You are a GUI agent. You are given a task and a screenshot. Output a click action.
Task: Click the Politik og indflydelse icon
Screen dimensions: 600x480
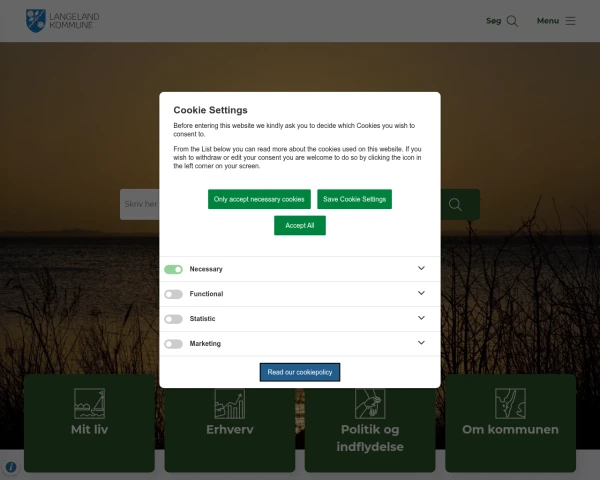point(370,403)
